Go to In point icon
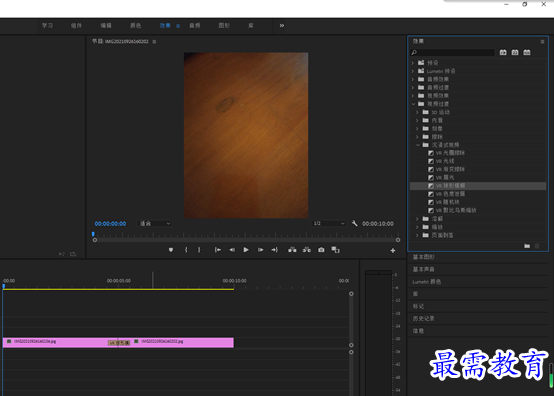 tap(218, 250)
